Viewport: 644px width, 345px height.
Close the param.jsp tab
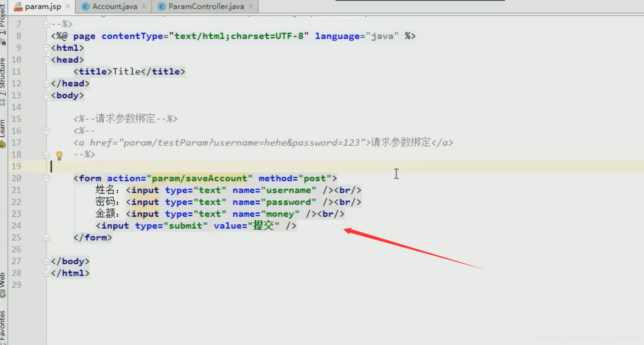click(x=68, y=7)
